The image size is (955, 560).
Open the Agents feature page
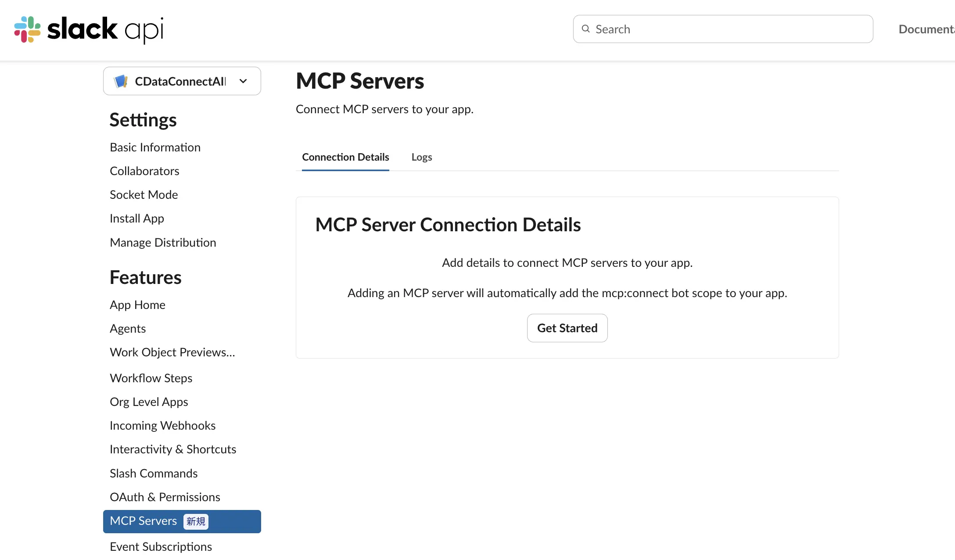[128, 329]
